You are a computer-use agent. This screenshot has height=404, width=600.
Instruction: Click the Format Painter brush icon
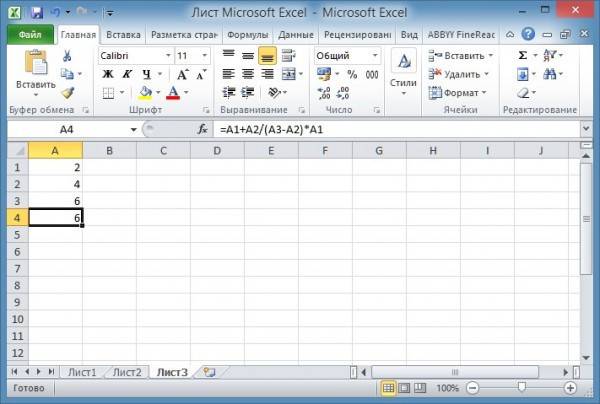coord(68,92)
